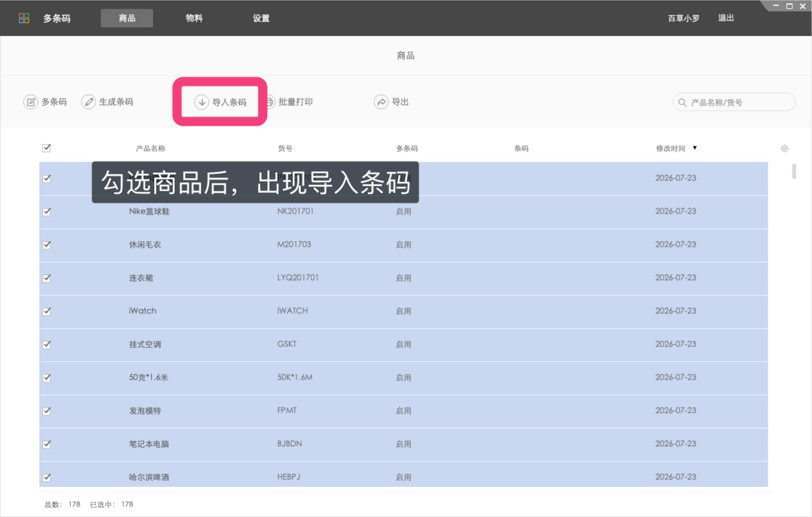
Task: Click the 批量打印 button label
Action: (296, 102)
